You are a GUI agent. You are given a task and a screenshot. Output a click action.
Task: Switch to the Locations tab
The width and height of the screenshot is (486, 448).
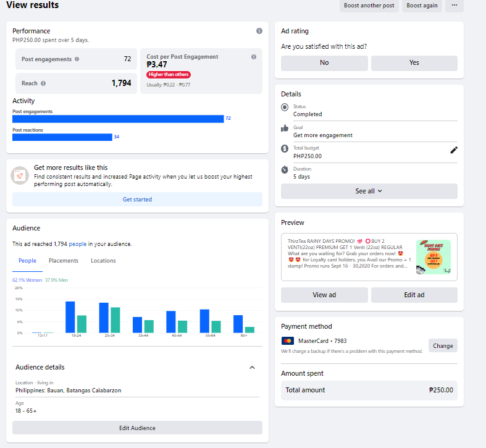tap(103, 261)
